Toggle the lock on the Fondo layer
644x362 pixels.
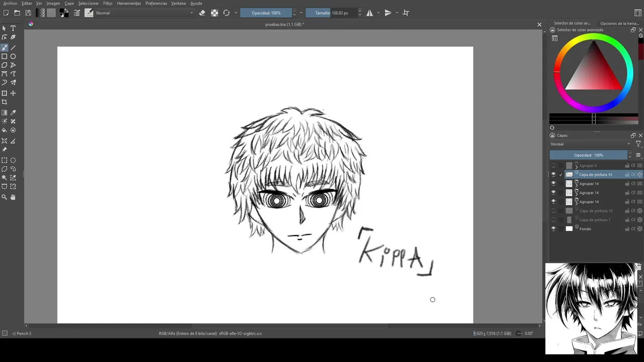[x=627, y=229]
